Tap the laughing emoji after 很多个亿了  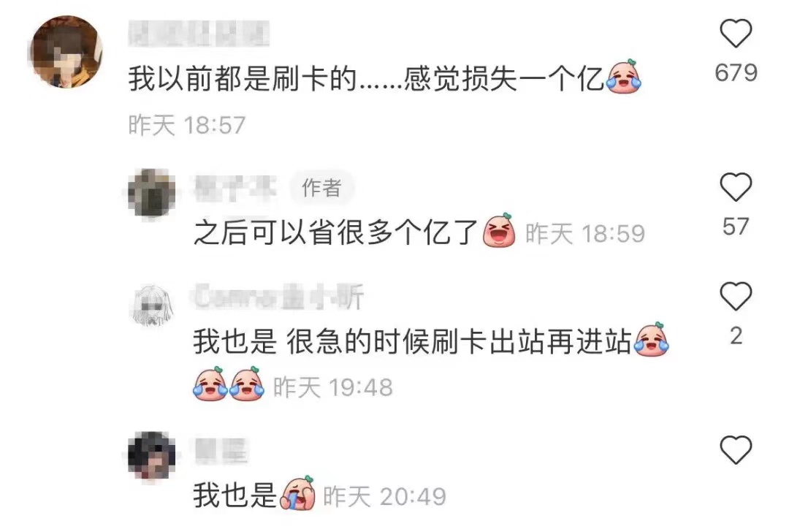499,230
